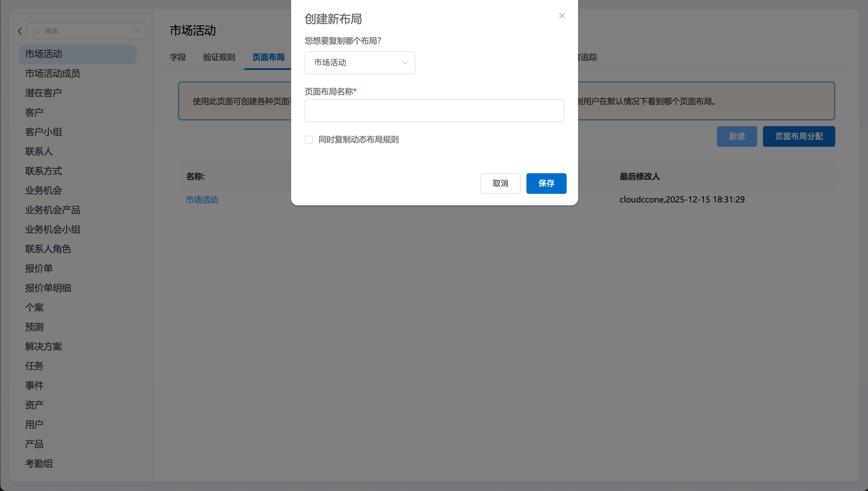Click the dropdown chevron arrow
Viewport: 868px width, 491px height.
pos(405,63)
